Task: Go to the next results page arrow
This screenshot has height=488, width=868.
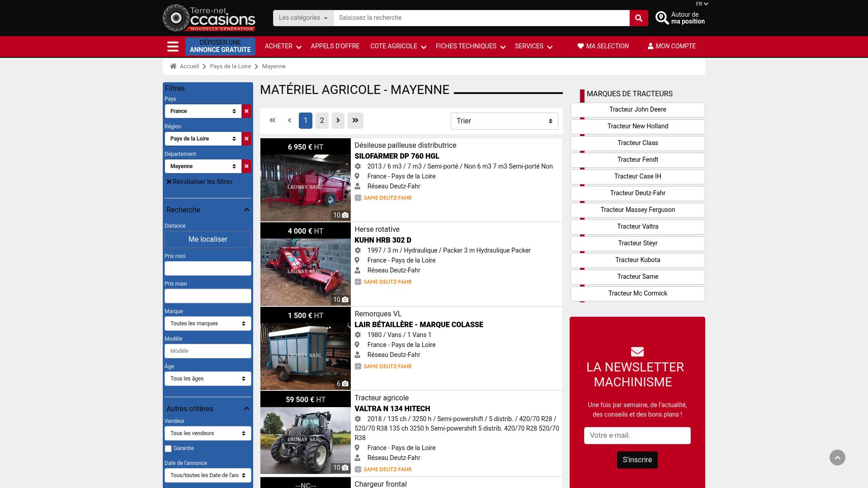Action: (338, 121)
